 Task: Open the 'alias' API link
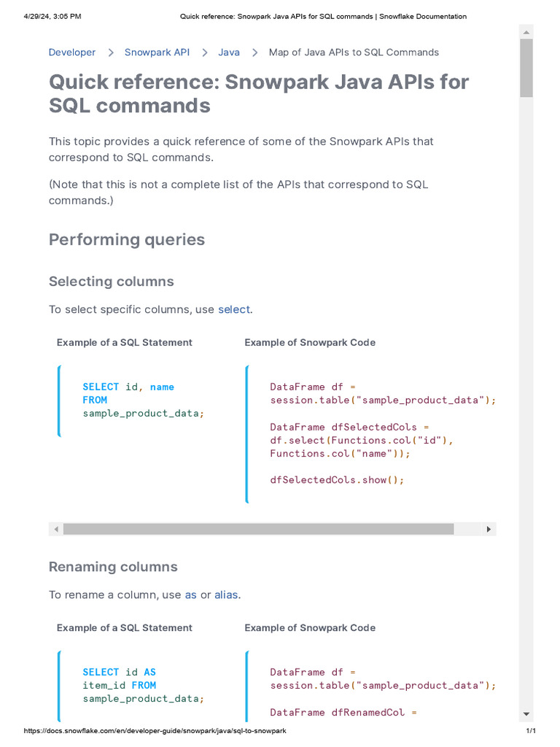point(226,595)
